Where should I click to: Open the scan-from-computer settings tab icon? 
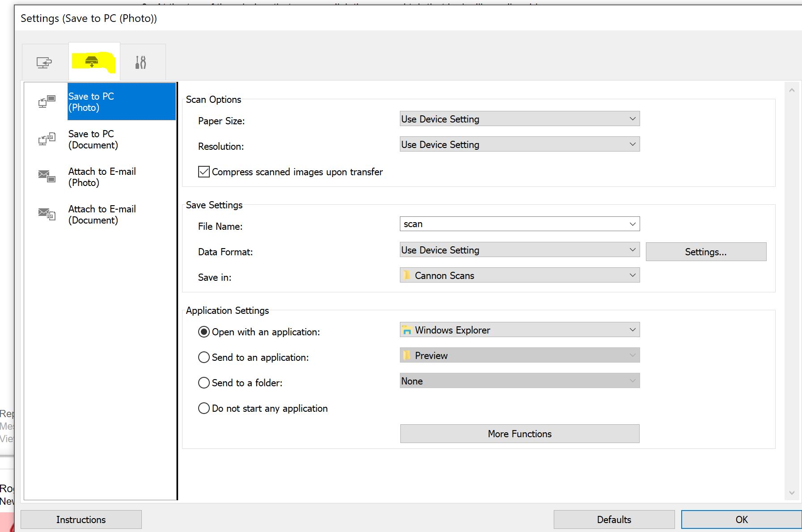click(44, 63)
